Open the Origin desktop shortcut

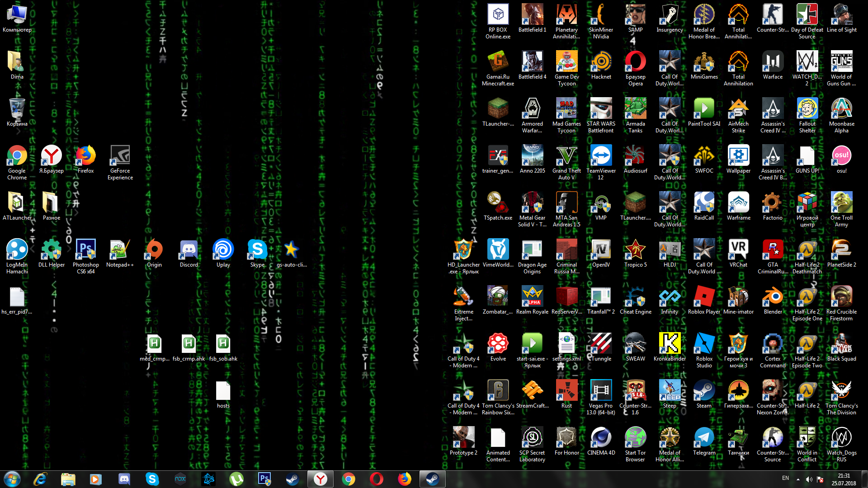tap(155, 253)
